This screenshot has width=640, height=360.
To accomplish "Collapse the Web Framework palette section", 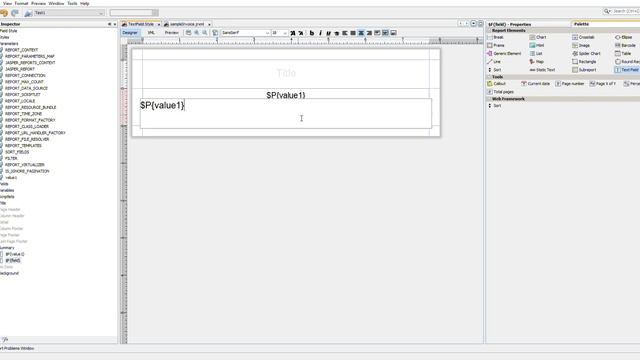I will [x=489, y=99].
